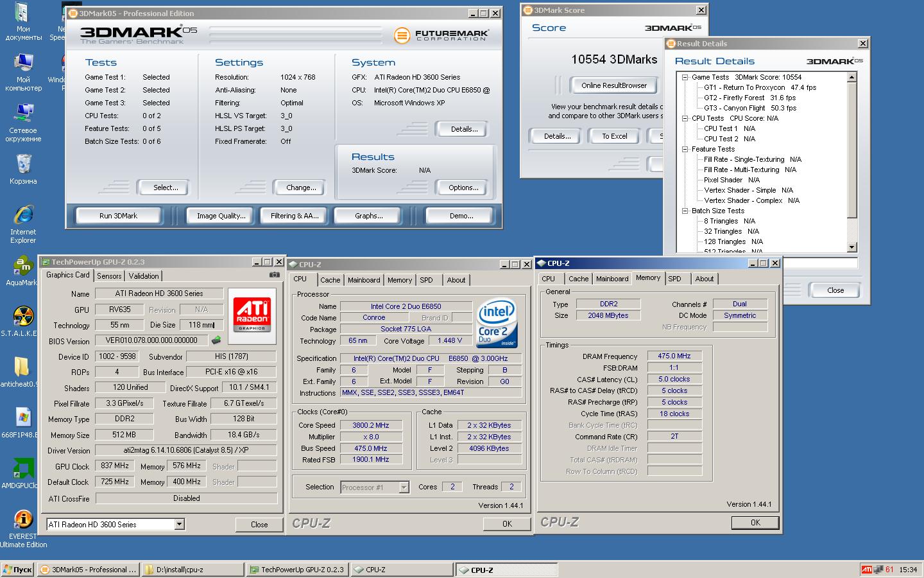
Task: Select the GT1 - Return To Proxycon row
Action: 760,87
